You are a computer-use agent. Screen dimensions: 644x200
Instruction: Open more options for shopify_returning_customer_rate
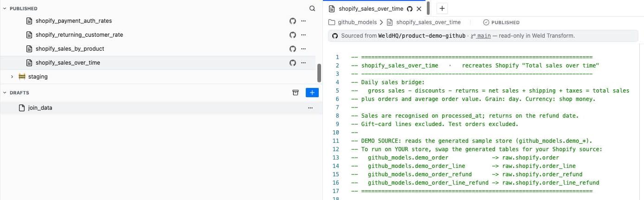(303, 35)
